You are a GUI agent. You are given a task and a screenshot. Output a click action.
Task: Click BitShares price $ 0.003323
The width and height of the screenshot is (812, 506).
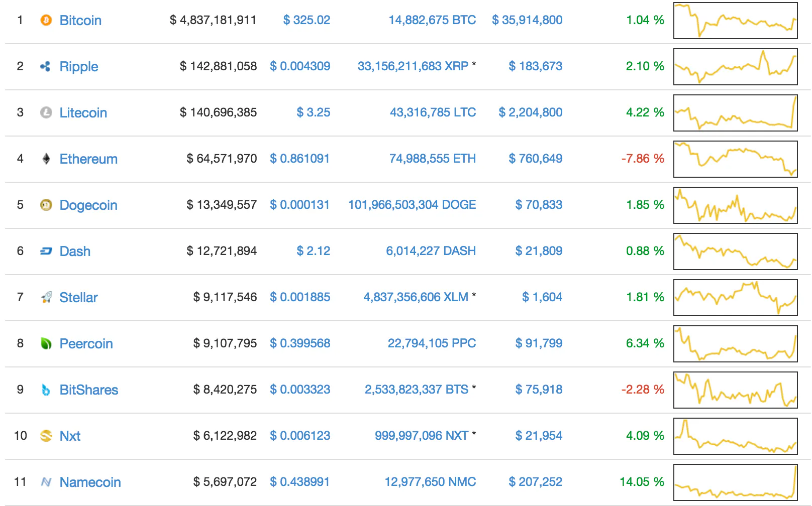[300, 390]
